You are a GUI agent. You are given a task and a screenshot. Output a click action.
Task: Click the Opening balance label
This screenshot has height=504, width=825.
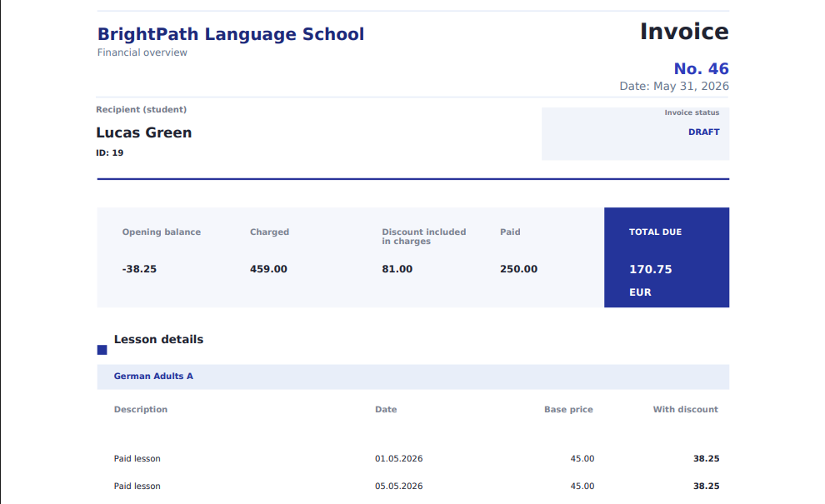(162, 232)
